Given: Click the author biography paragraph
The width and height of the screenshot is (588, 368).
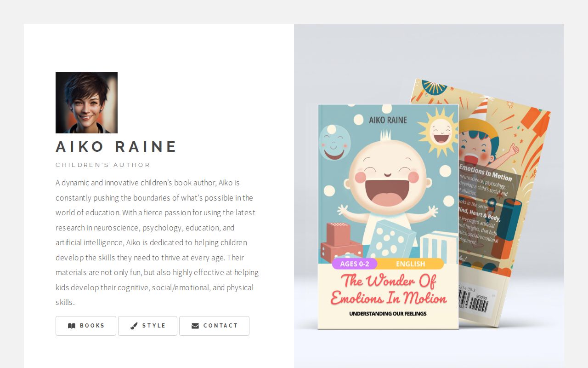Looking at the screenshot, I should coord(157,242).
